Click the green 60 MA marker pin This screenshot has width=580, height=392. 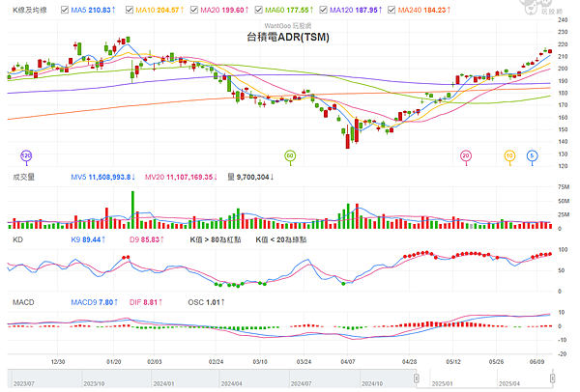point(290,156)
